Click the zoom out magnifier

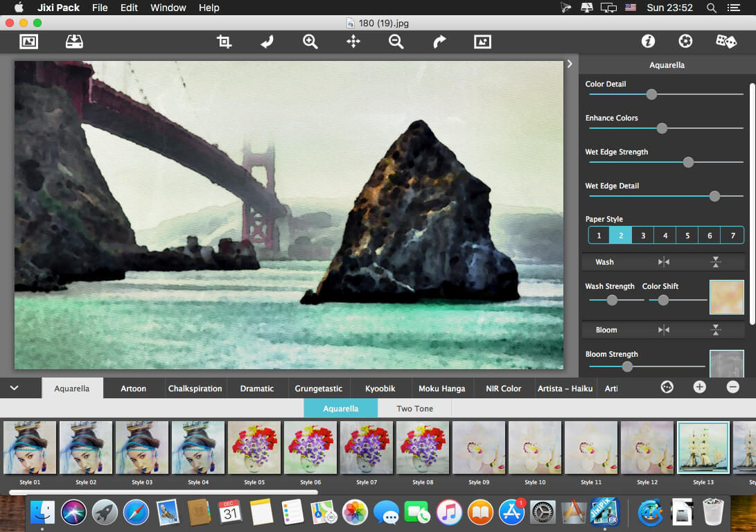pos(396,42)
